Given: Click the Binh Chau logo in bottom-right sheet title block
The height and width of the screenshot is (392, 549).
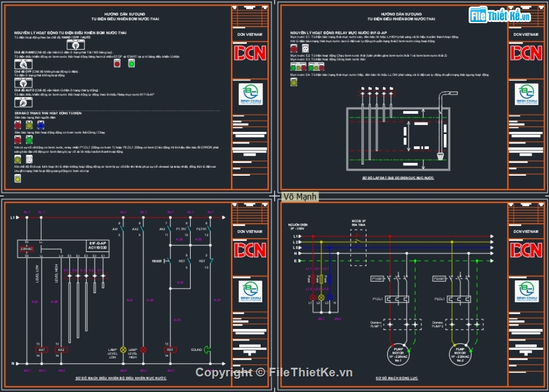Looking at the screenshot, I should tap(526, 291).
